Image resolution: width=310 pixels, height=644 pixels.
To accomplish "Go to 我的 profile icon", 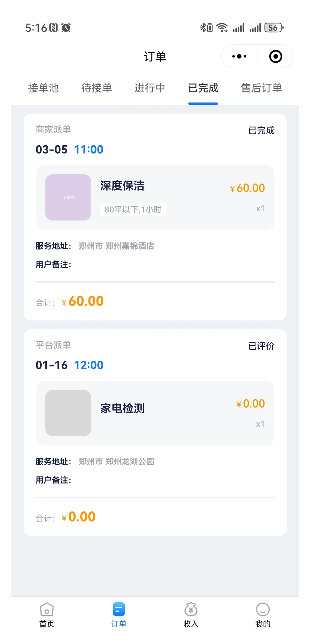I will coord(263,610).
